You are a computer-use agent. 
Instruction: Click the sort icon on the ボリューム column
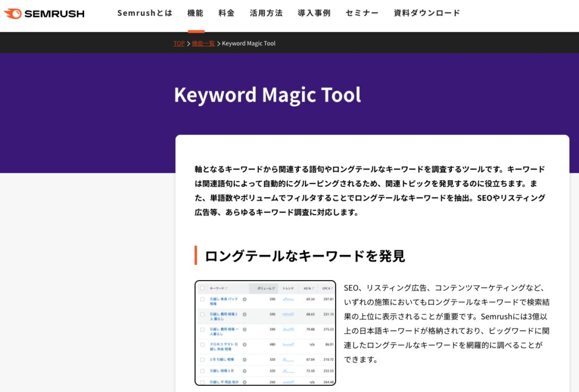point(275,288)
